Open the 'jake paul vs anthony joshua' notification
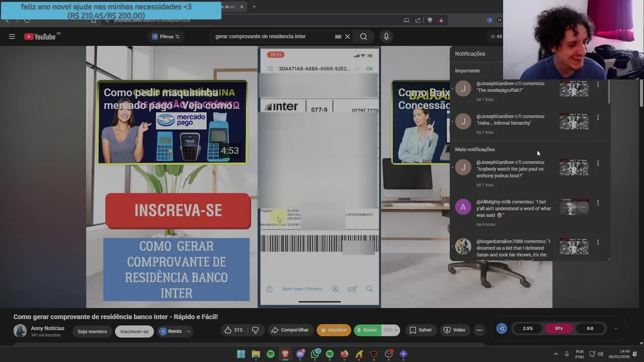 (511, 169)
